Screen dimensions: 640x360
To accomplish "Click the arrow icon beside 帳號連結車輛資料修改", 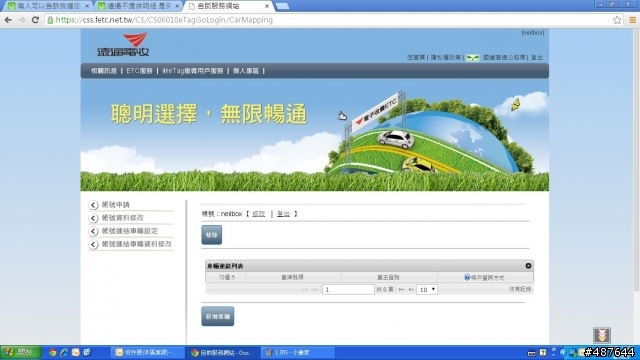I will click(x=93, y=244).
